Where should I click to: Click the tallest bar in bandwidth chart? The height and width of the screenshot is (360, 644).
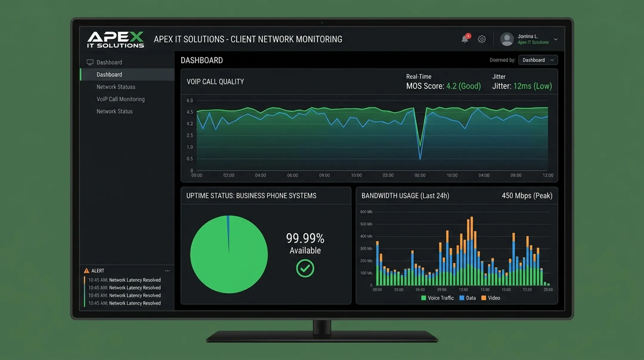[471, 251]
